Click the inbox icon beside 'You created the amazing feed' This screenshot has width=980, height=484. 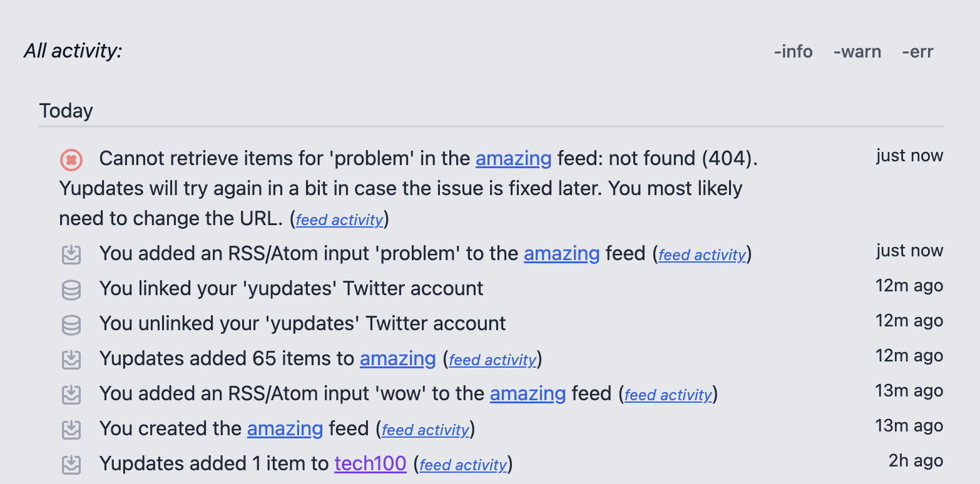(71, 430)
